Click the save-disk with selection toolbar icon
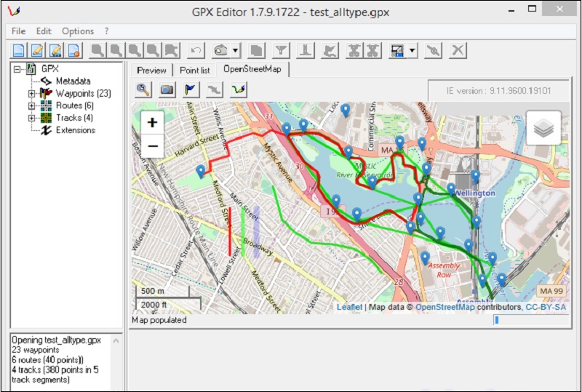The image size is (582, 392). (x=396, y=50)
